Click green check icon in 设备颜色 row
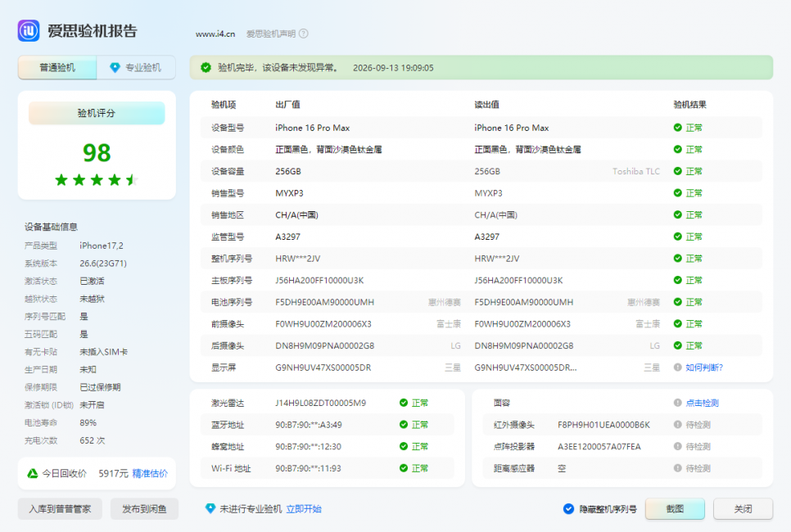 [678, 149]
